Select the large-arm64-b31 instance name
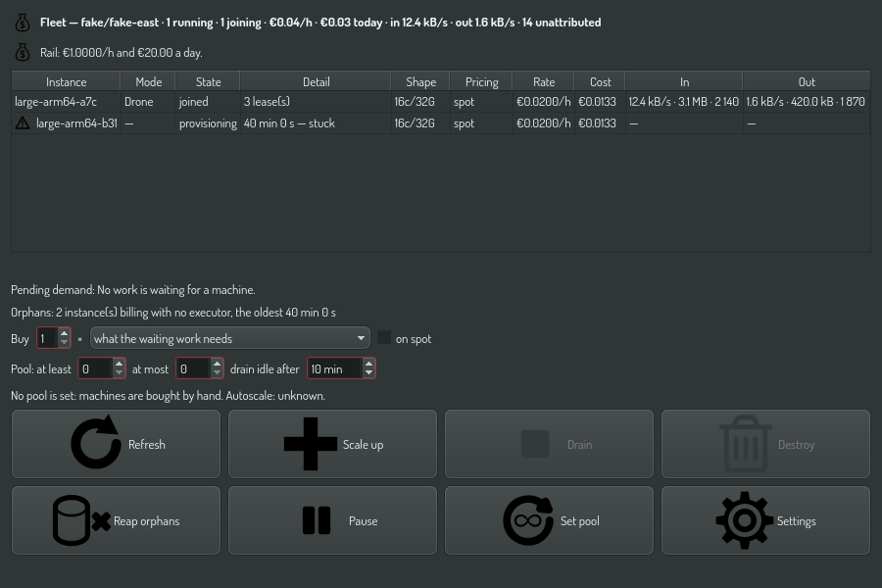Viewport: 882px width, 588px height. pyautogui.click(x=76, y=122)
